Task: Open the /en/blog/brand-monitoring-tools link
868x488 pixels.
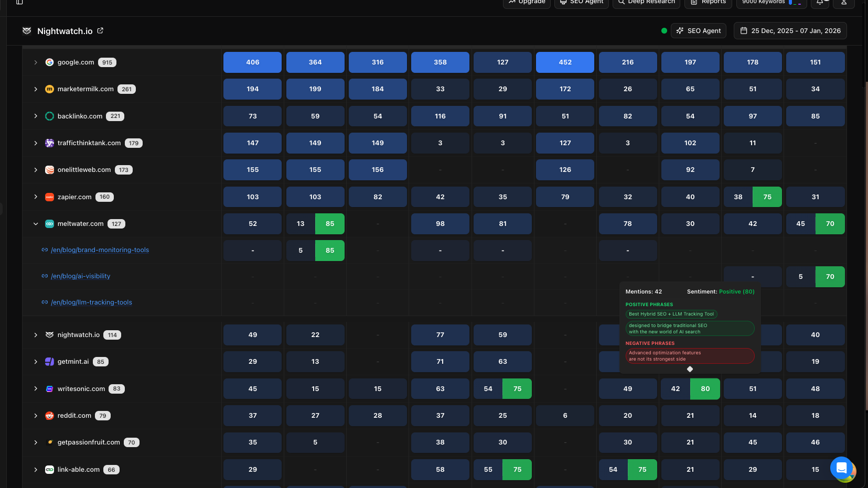Action: [100, 250]
